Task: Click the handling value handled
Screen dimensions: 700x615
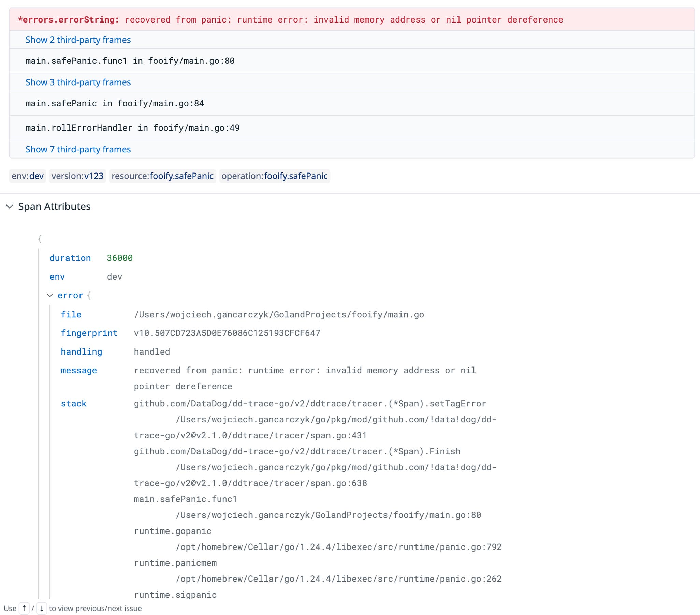Action: coord(152,351)
